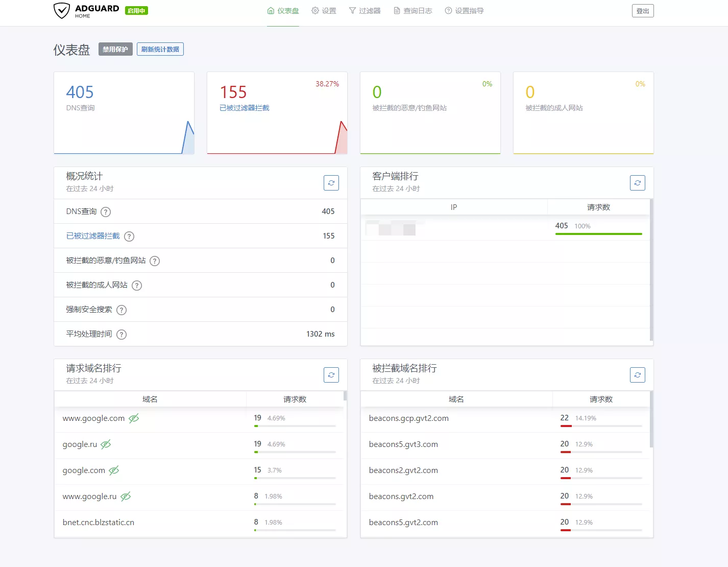
Task: Select the beacons2.gvt2.com blocked entry
Action: click(403, 470)
